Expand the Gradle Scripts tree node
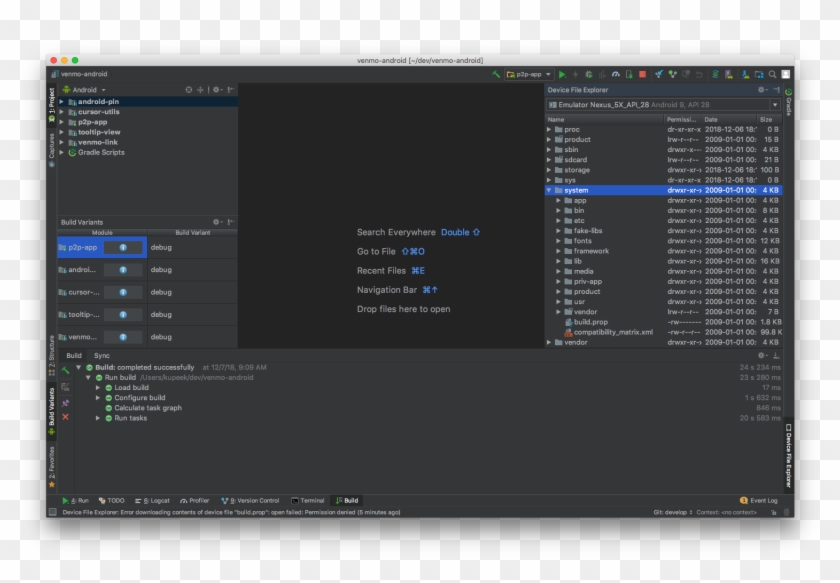The image size is (840, 583). coord(61,152)
